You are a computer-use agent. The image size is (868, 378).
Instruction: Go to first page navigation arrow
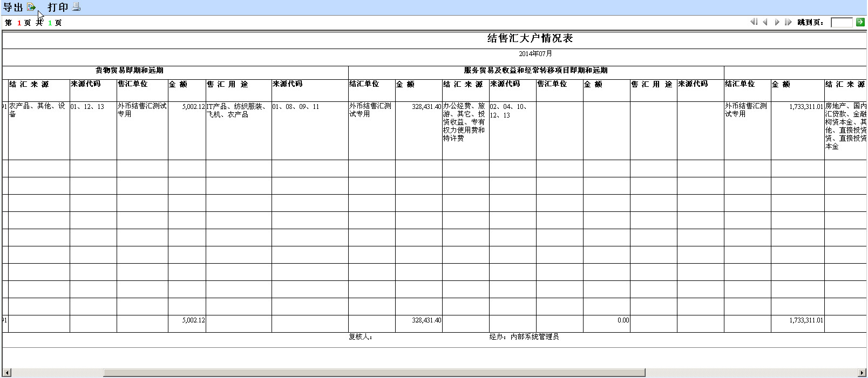click(x=754, y=22)
